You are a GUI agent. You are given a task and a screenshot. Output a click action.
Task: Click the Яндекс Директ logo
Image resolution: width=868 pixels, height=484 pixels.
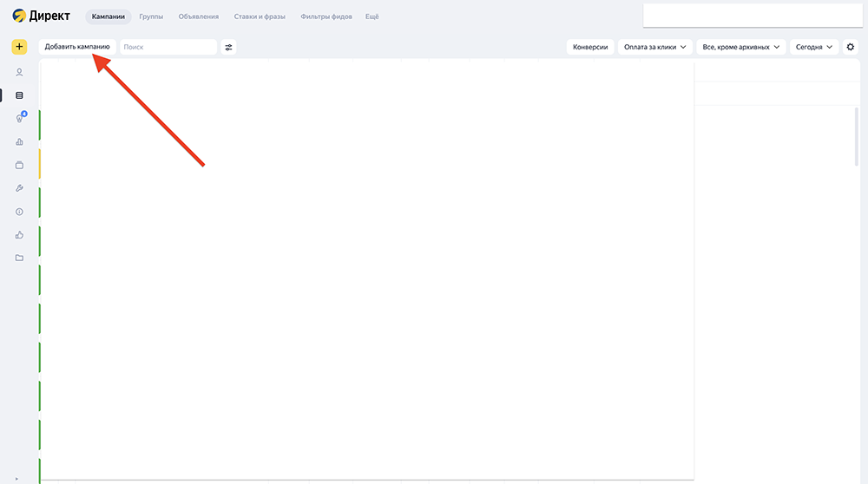tap(42, 16)
